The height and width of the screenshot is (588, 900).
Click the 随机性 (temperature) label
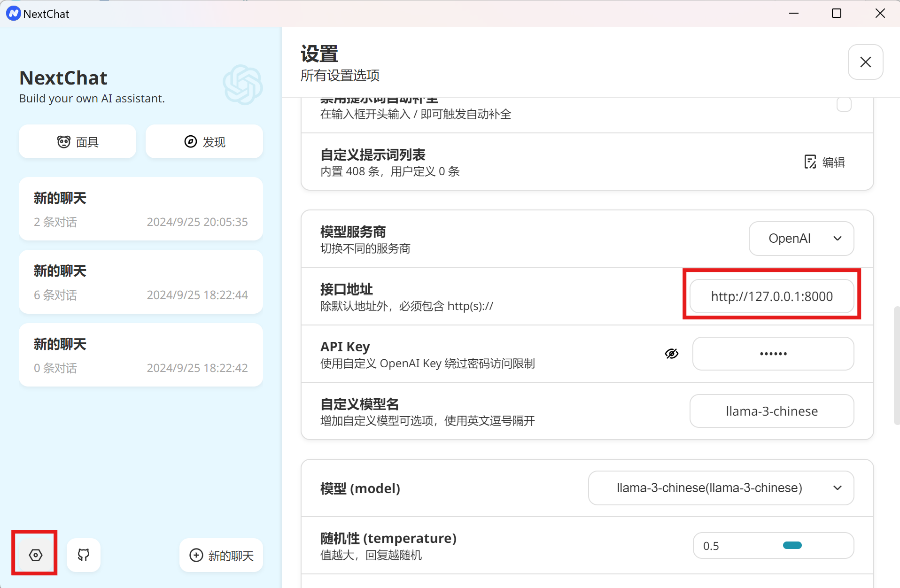click(388, 538)
